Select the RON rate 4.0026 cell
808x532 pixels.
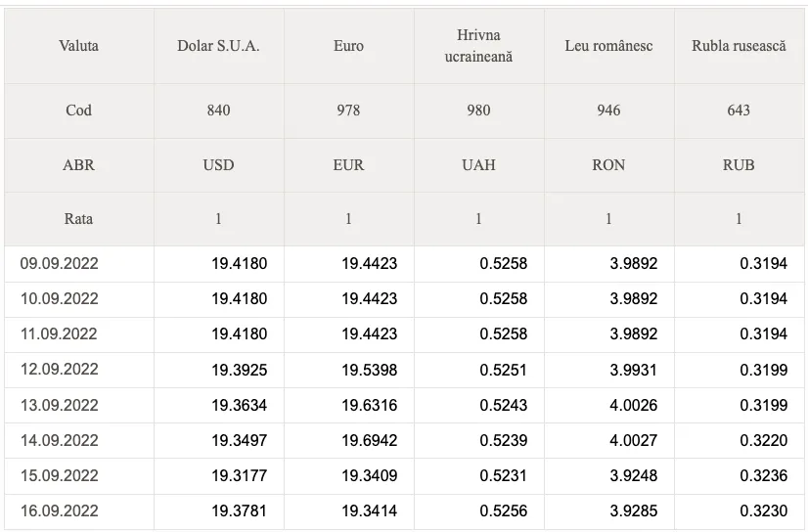click(x=609, y=405)
